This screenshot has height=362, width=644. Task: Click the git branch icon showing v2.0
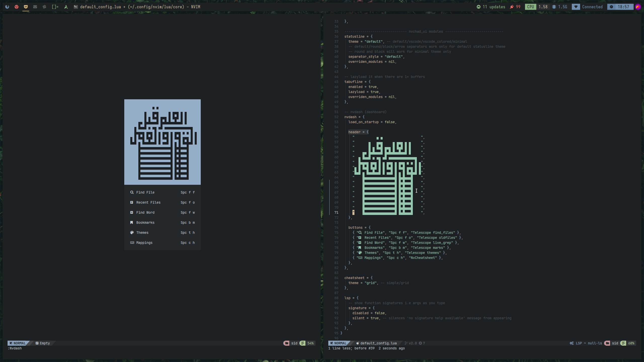406,343
